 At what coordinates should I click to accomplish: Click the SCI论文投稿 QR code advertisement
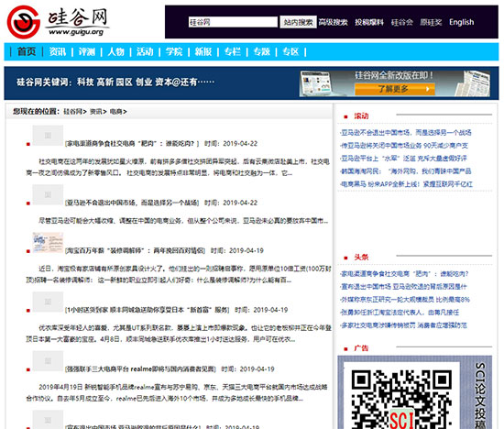pos(414,392)
